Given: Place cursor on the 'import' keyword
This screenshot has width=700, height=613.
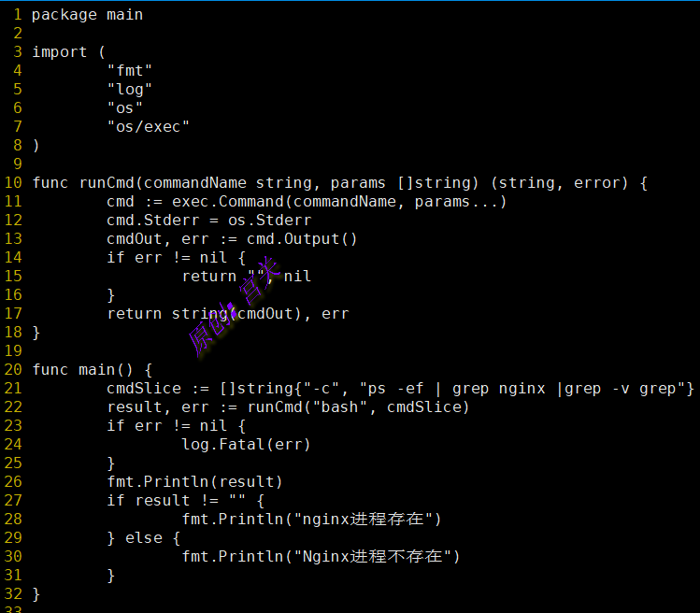Looking at the screenshot, I should point(59,52).
